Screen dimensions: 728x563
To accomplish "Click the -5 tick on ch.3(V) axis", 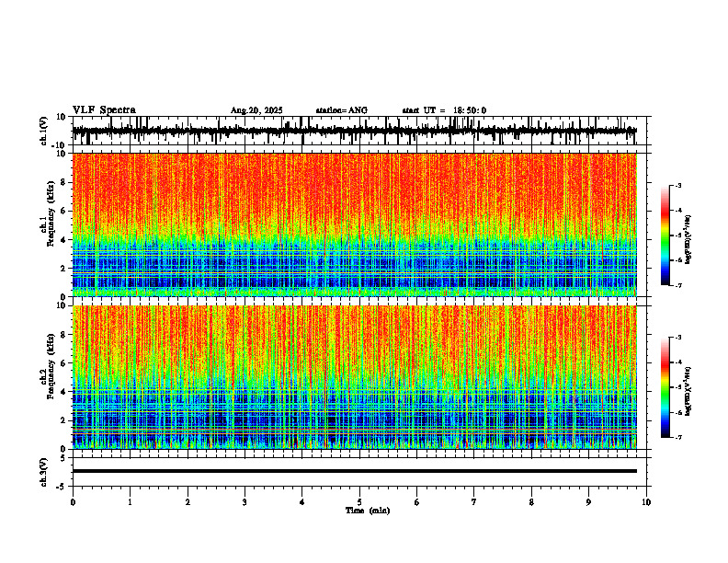I will click(x=62, y=487).
